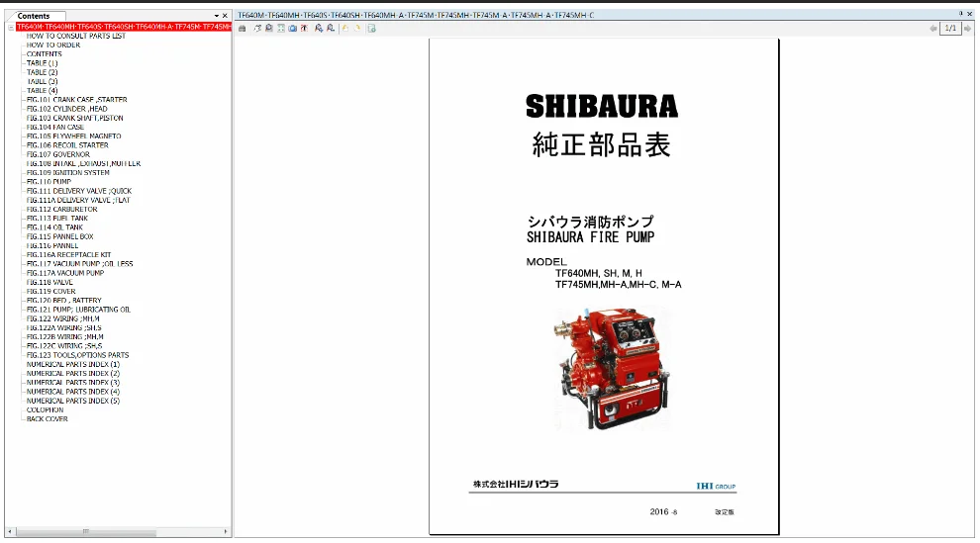This screenshot has width=980, height=543.
Task: Click the red icon after the camera
Action: (x=304, y=28)
